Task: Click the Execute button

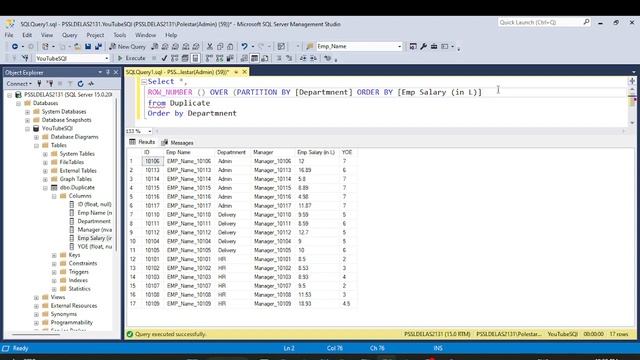Action: (131, 58)
